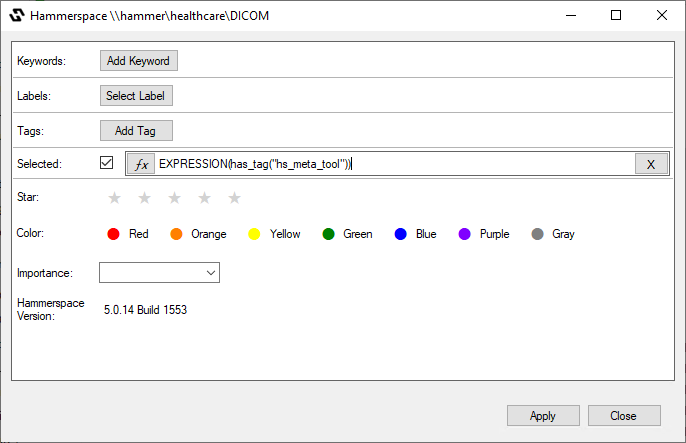
Task: Choose the Blue color swatch
Action: tap(401, 234)
